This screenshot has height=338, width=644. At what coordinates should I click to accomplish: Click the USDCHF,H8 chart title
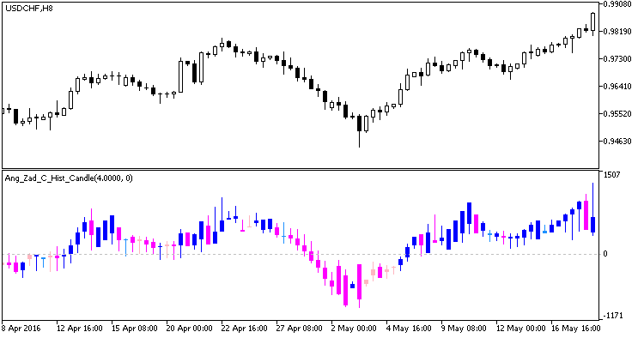point(28,9)
